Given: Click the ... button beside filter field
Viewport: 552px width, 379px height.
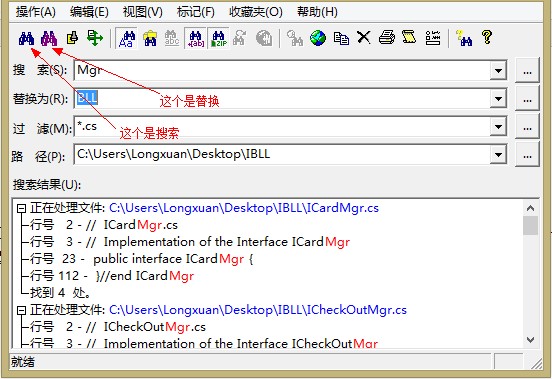Looking at the screenshot, I should (527, 127).
